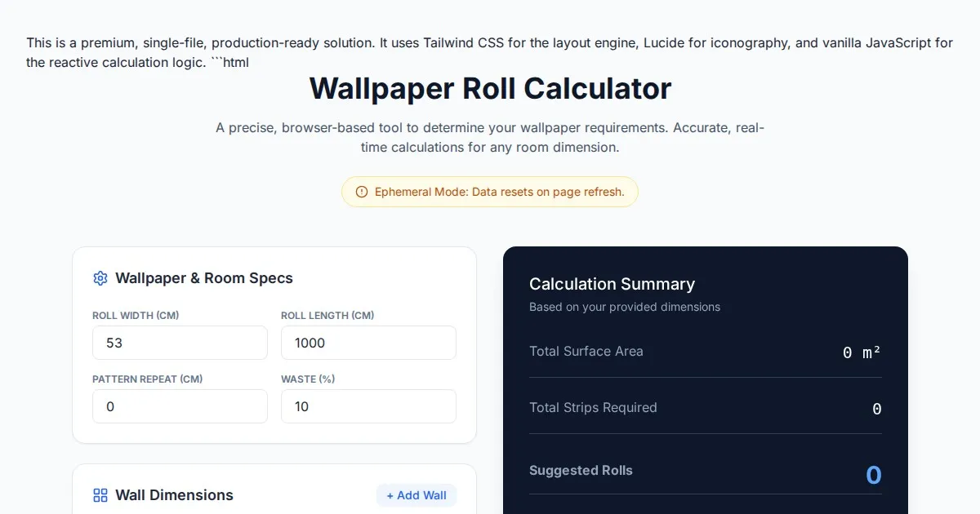Focus the Roll Width input field
This screenshot has height=514, width=980.
click(180, 343)
